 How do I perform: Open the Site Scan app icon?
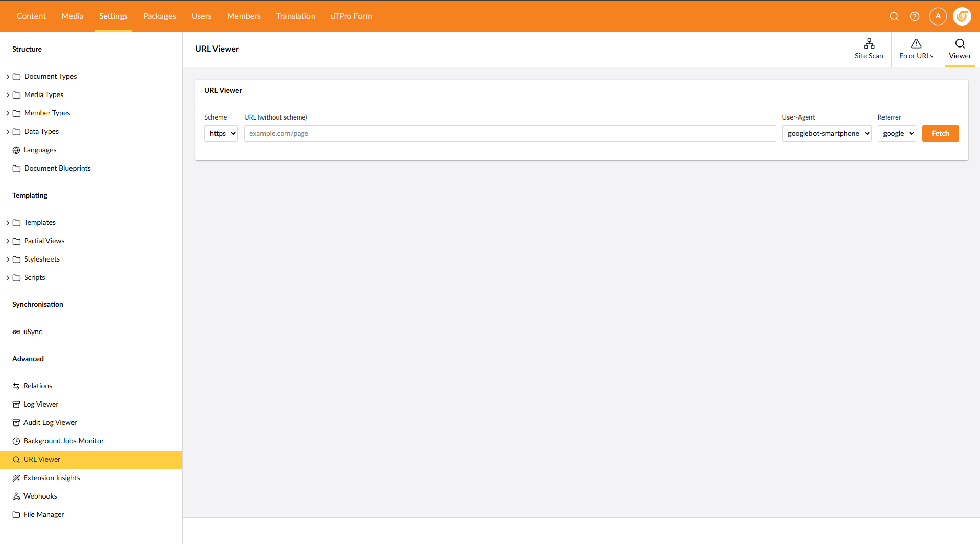click(869, 43)
